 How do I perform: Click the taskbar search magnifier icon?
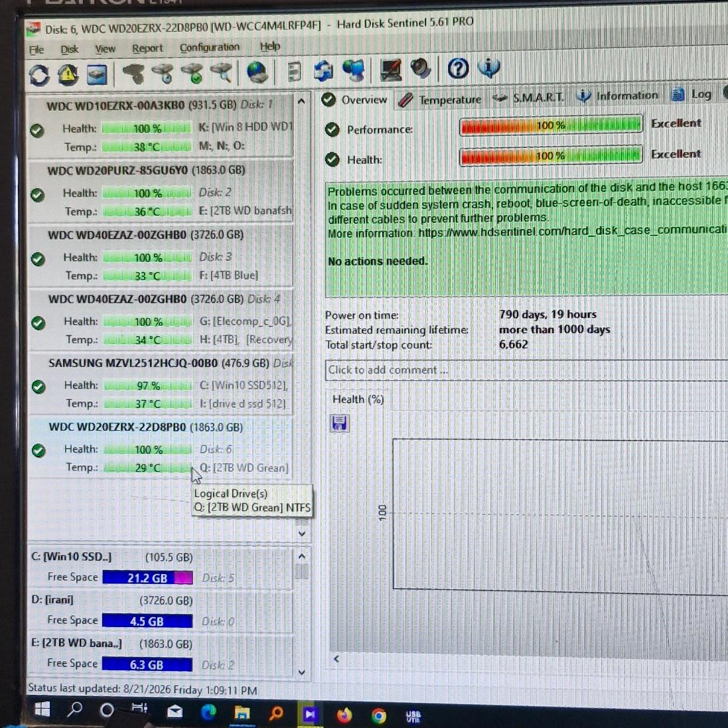[x=75, y=709]
